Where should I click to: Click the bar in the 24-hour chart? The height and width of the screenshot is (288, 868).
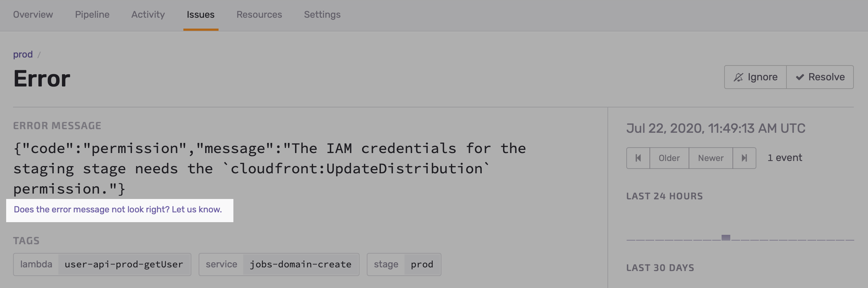[x=726, y=237]
